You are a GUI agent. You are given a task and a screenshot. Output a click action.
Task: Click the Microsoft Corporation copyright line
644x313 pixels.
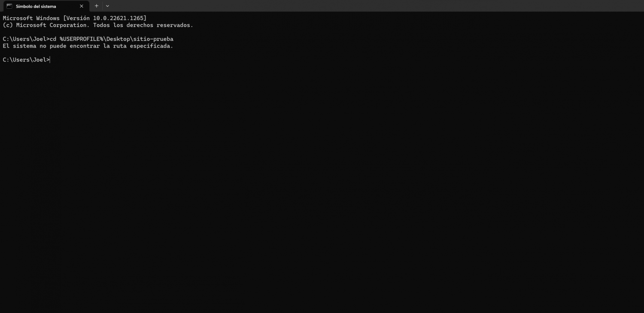pos(98,25)
